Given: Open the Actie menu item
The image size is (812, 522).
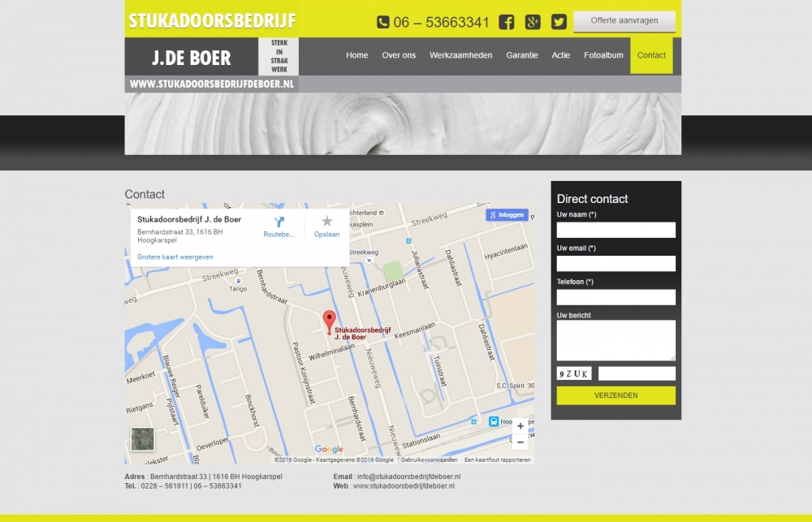Looking at the screenshot, I should 561,55.
